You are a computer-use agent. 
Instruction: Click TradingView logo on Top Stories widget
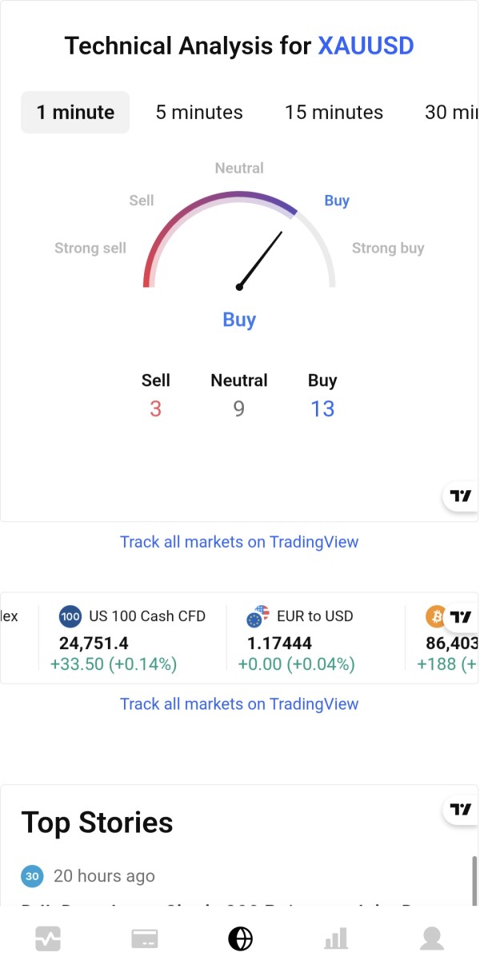point(461,810)
